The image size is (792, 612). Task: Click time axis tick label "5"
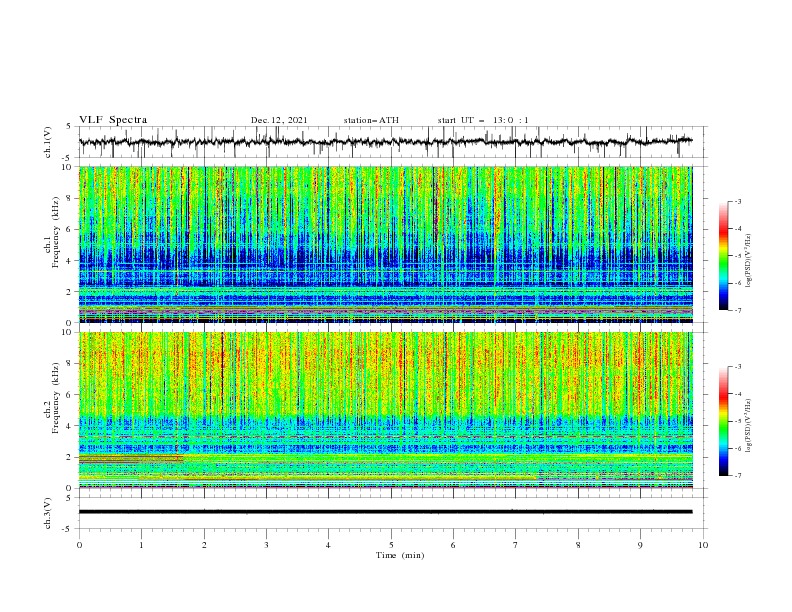click(x=391, y=545)
